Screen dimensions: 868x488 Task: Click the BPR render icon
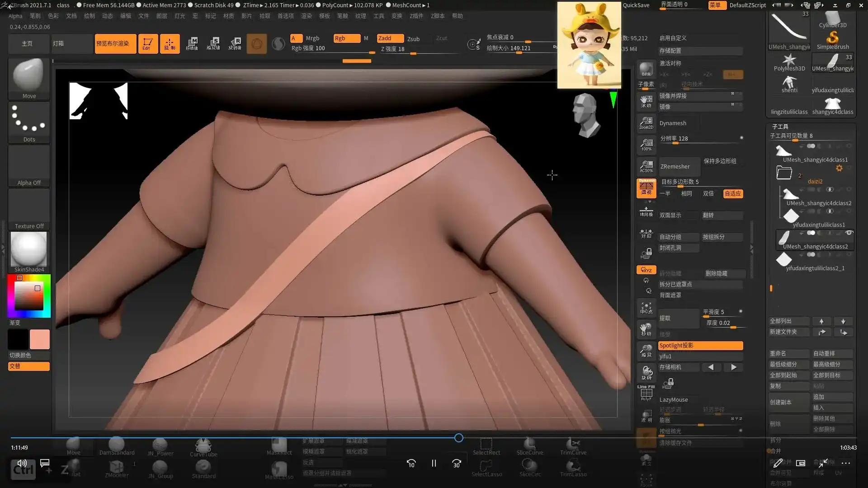pyautogui.click(x=646, y=70)
